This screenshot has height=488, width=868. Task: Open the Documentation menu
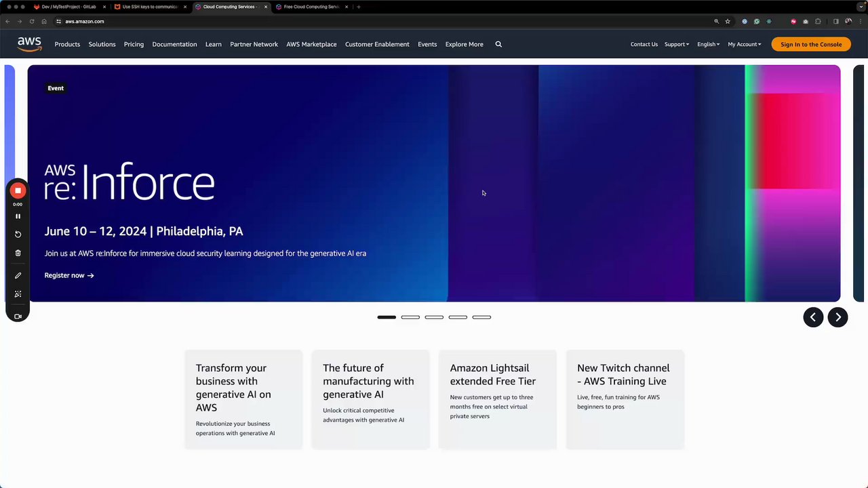[174, 44]
